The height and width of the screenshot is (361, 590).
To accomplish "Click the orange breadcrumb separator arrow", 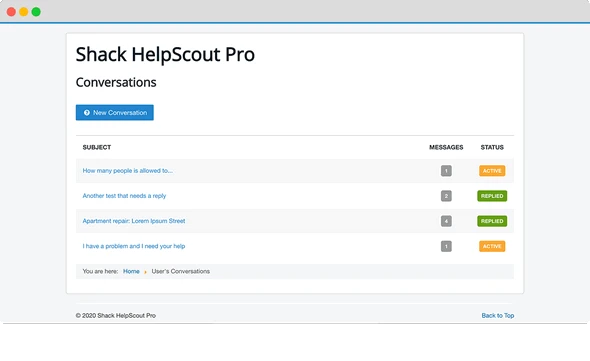I will click(x=145, y=272).
